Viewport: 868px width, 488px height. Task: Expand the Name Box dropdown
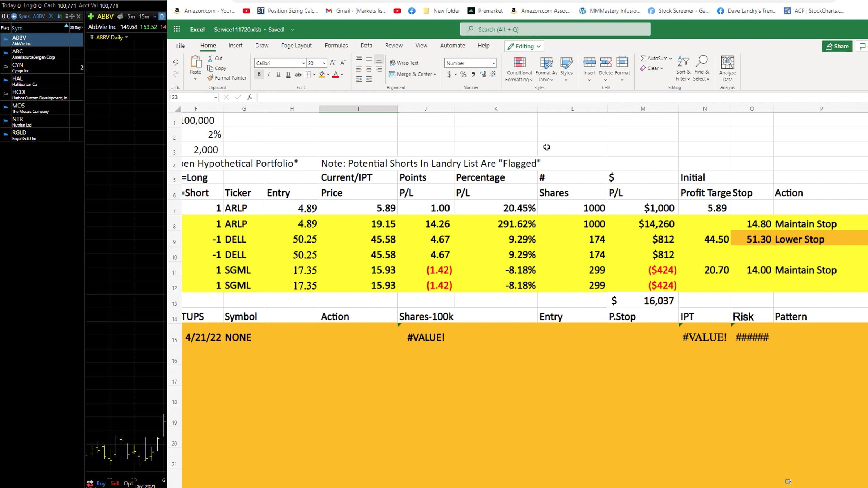216,97
